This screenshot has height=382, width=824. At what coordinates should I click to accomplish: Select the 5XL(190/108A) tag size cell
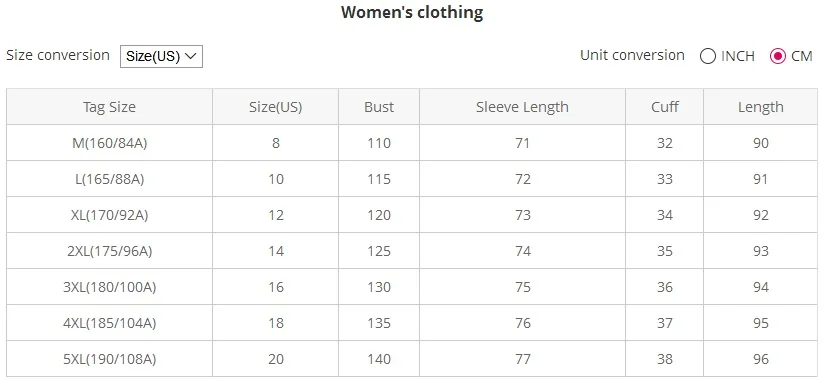109,359
